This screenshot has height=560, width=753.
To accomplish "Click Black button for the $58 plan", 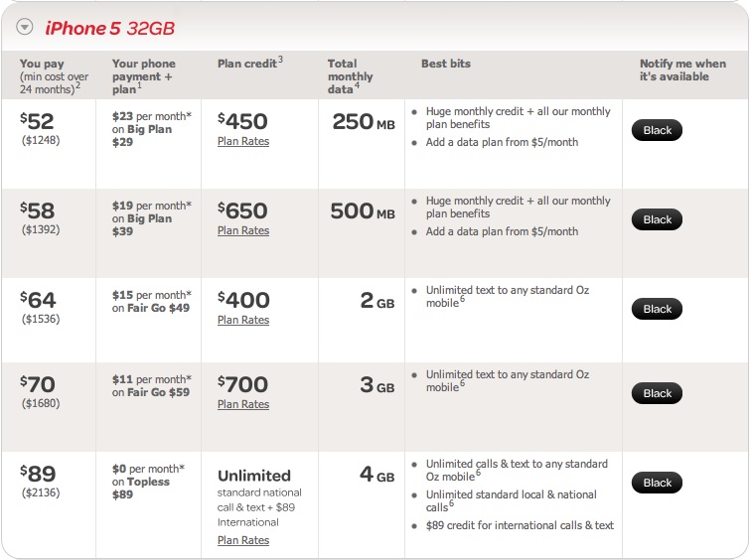I will click(658, 219).
